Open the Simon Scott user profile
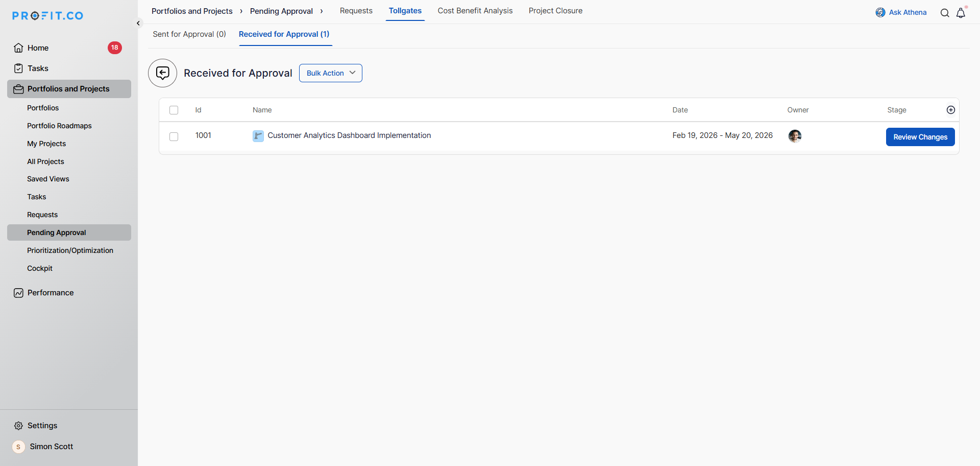 [x=51, y=447]
